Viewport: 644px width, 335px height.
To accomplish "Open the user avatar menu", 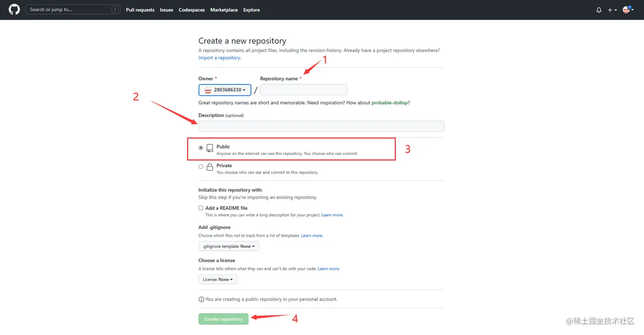I will [627, 10].
